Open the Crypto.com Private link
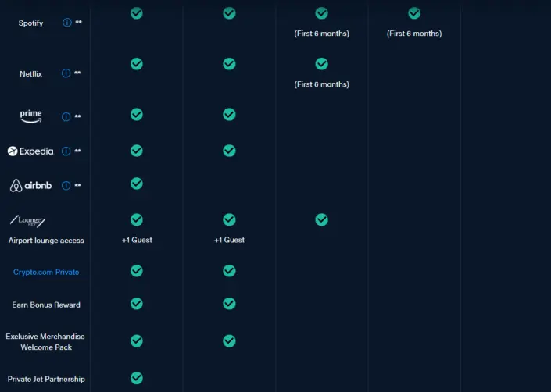Screen dimensions: 551x392 click(46, 272)
